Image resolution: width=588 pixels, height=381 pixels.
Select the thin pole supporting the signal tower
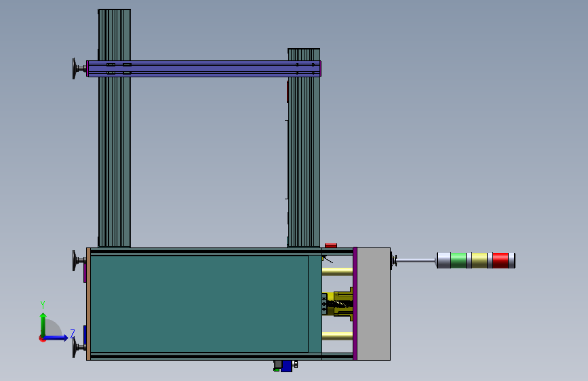(416, 260)
